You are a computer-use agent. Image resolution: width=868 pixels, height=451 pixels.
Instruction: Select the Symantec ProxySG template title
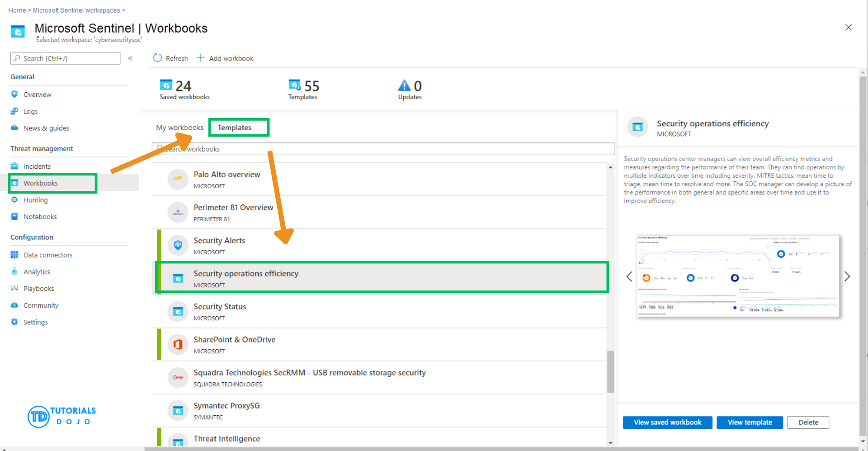[226, 405]
